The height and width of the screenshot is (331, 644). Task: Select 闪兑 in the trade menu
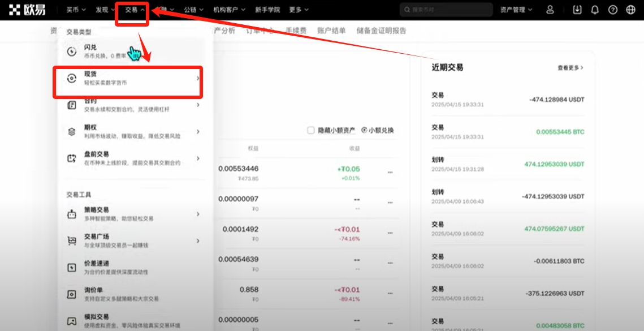(90, 51)
